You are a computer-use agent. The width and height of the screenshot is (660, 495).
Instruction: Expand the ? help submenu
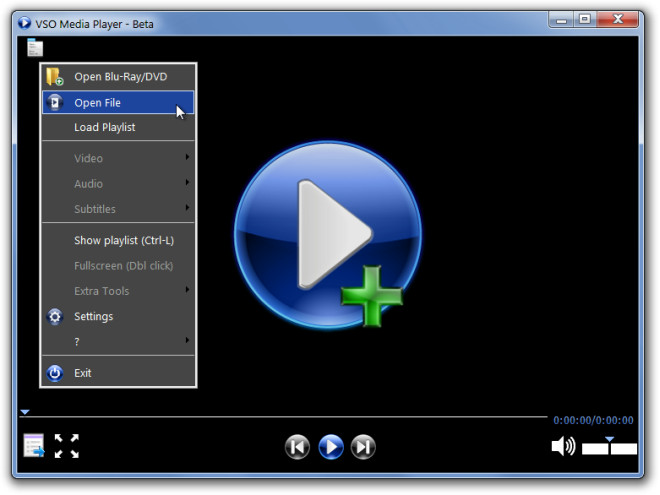click(x=118, y=341)
